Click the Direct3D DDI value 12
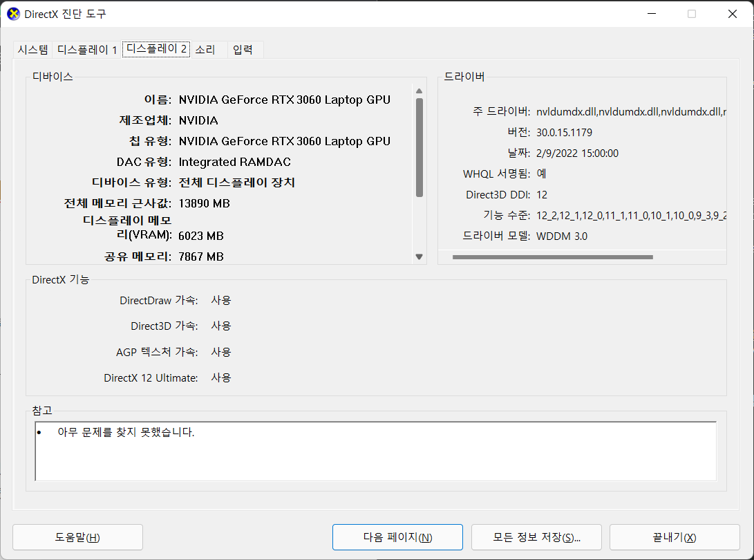Screen dimensions: 754x560 542,195
